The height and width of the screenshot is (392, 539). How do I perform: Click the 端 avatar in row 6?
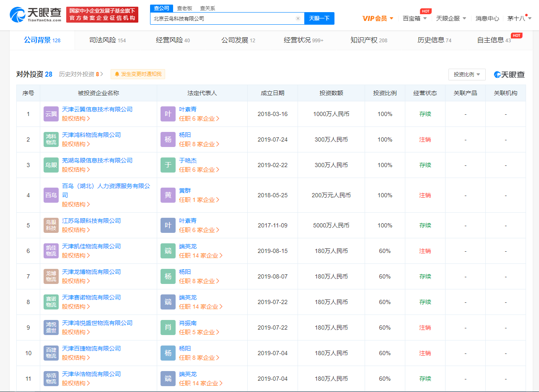(x=168, y=251)
